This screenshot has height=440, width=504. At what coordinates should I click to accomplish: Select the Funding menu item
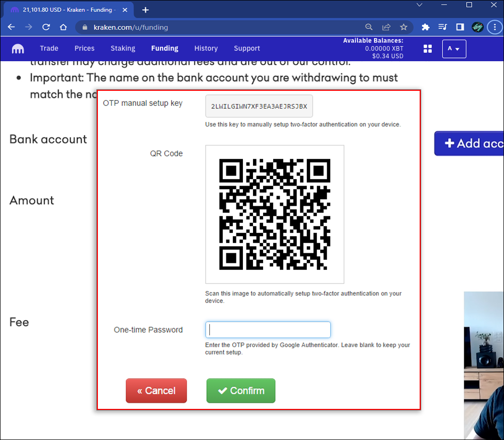(x=165, y=48)
